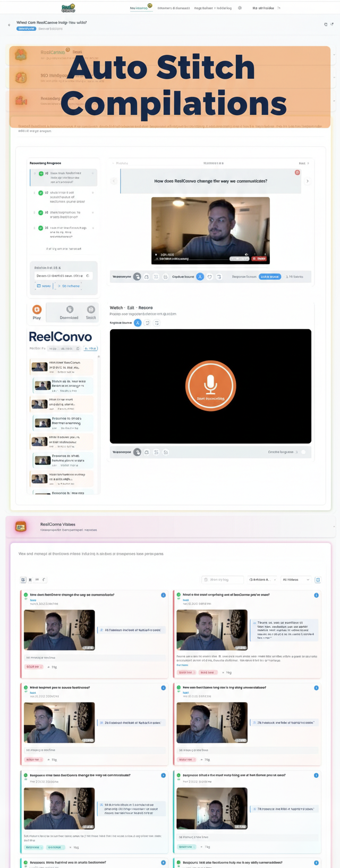Screen dimensions: 340x868
Task: Click the red icon on question banner
Action: 297,172
